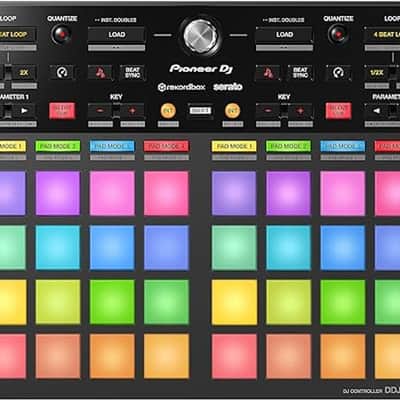Image resolution: width=400 pixels, height=400 pixels.
Task: Click right deck PARAMETER left arrow
Action: point(377,111)
